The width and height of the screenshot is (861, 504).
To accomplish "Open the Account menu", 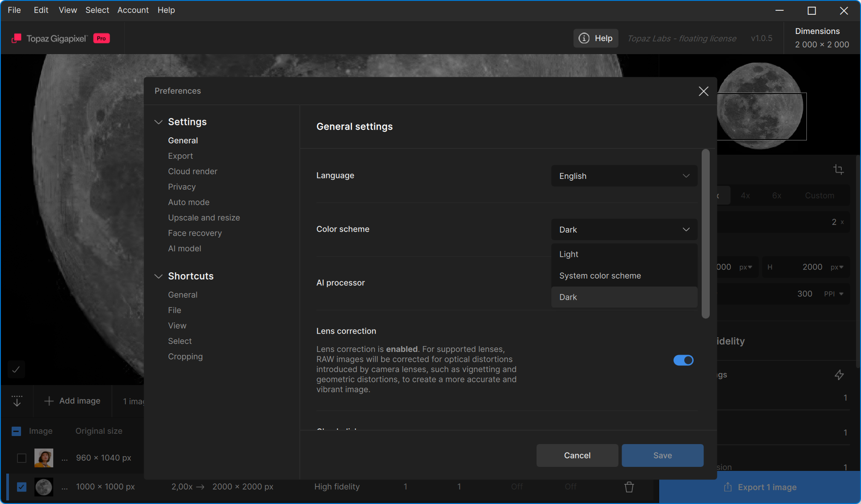I will [x=133, y=10].
